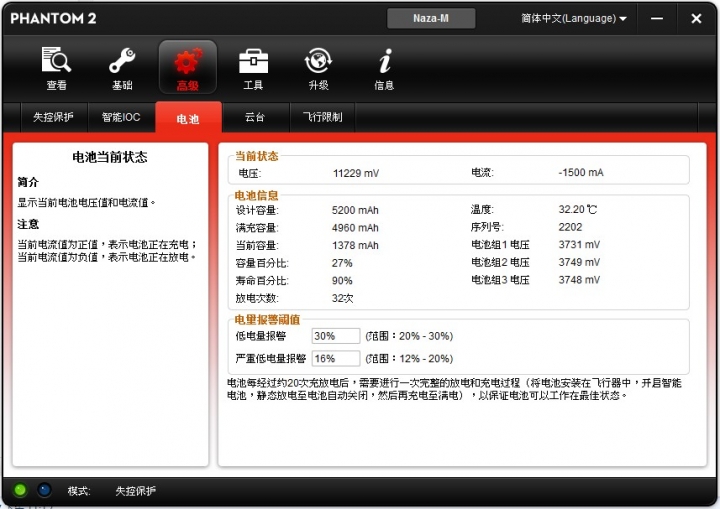
Task: Click the serial number 2202
Action: pos(570,227)
